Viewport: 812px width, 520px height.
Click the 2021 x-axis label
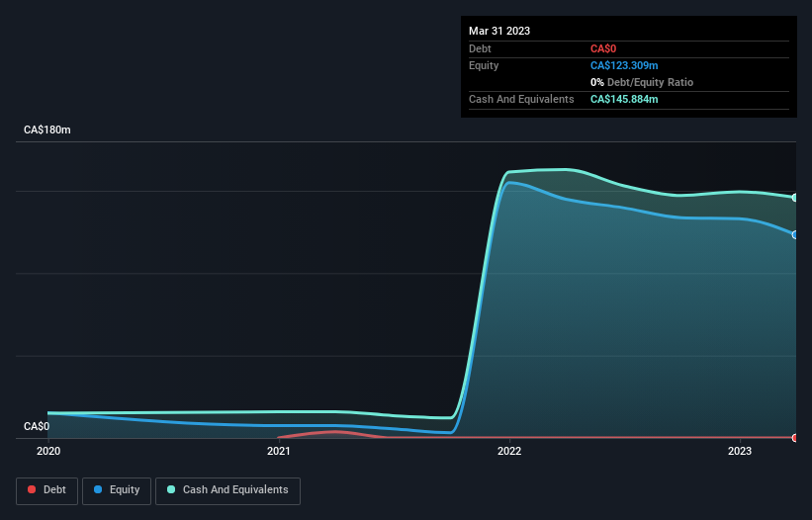279,451
